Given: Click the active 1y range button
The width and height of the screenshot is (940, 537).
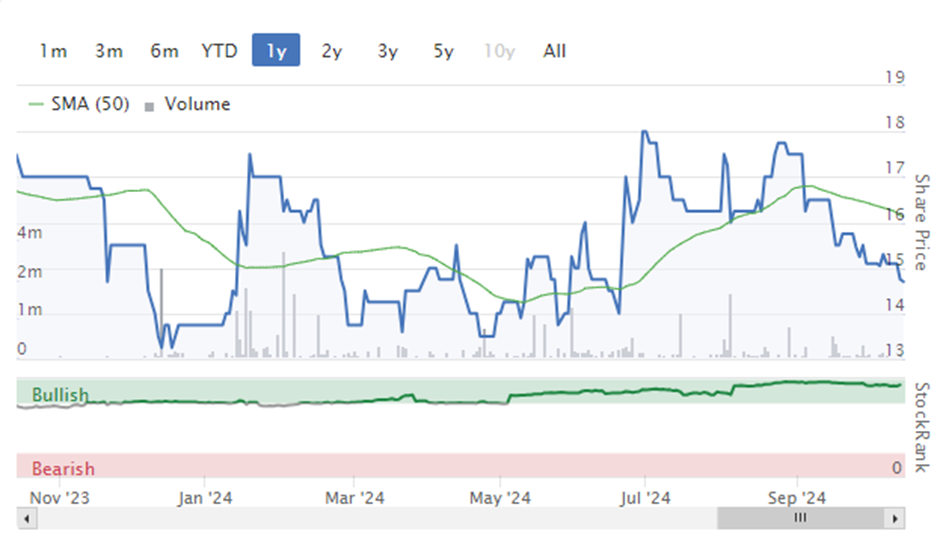Looking at the screenshot, I should pyautogui.click(x=276, y=50).
